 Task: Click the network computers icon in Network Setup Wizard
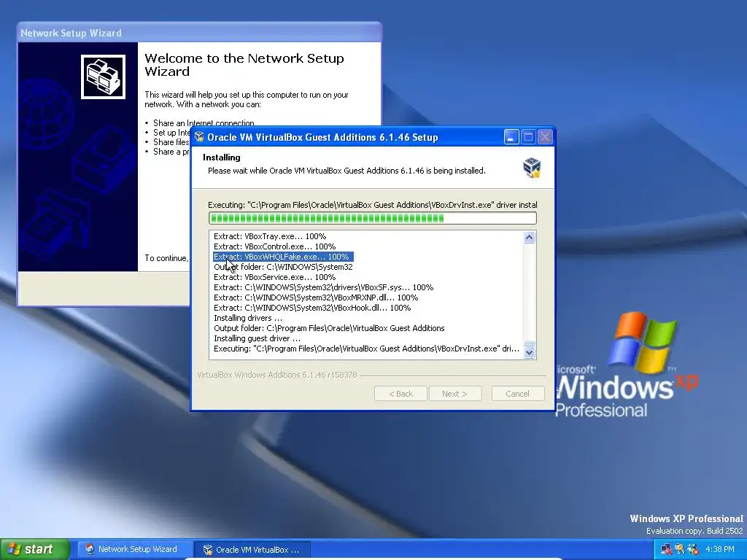pyautogui.click(x=103, y=77)
